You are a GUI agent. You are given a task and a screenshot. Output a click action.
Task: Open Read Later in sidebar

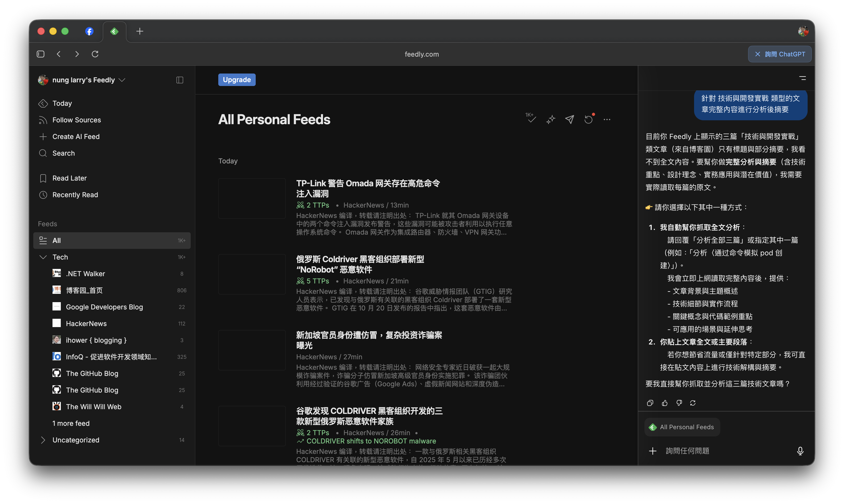tap(70, 178)
